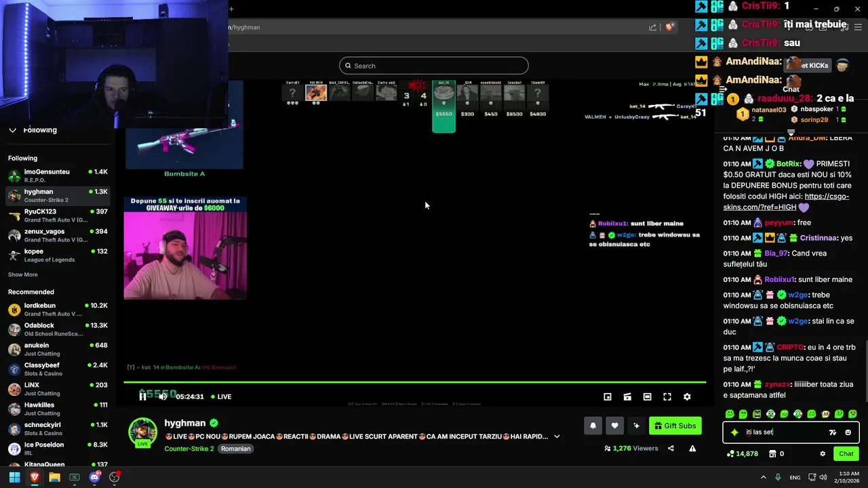Click peyyum username in chat

(x=778, y=223)
